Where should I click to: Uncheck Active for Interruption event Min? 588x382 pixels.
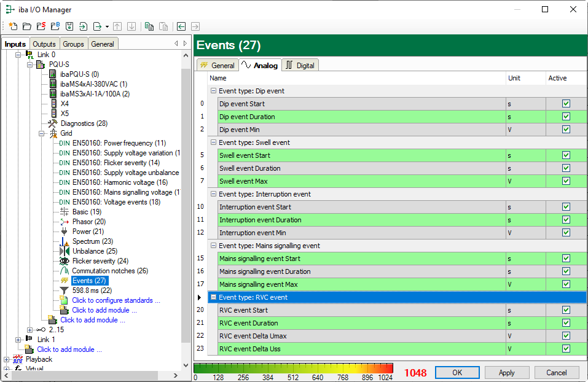click(x=566, y=233)
